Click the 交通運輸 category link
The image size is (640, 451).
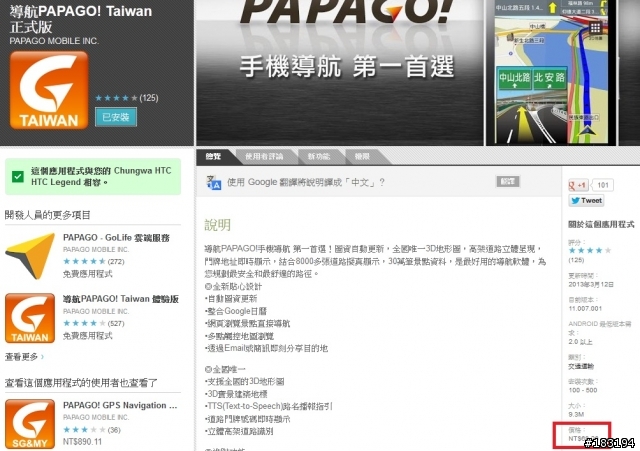point(581,367)
